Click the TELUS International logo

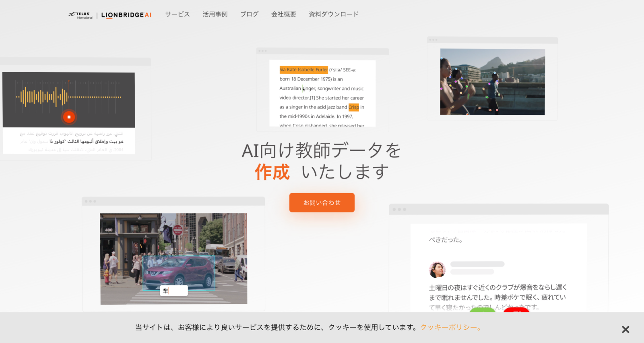80,15
